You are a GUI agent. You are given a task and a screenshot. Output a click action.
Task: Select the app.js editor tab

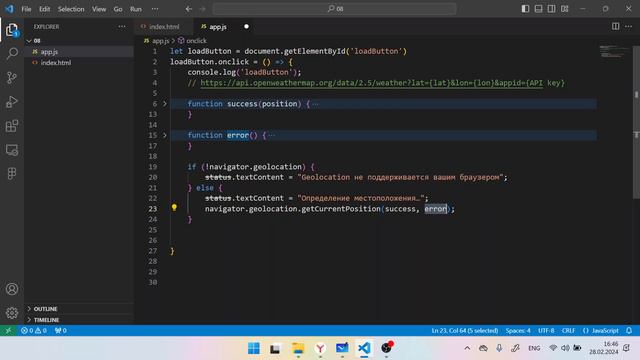point(218,27)
